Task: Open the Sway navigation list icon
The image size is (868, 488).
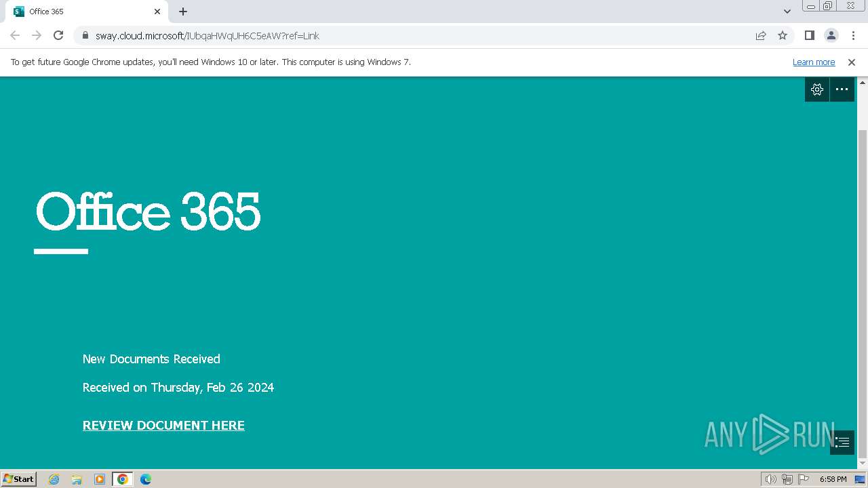Action: (842, 443)
